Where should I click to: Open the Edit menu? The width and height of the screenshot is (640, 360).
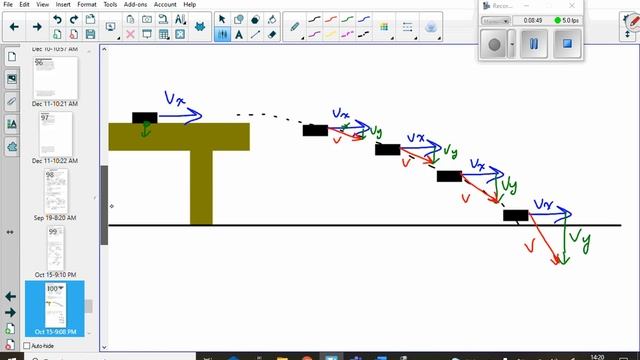[24, 4]
